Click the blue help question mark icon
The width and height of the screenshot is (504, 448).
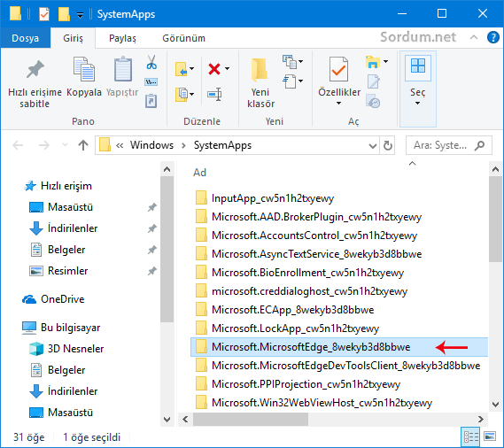pyautogui.click(x=493, y=37)
